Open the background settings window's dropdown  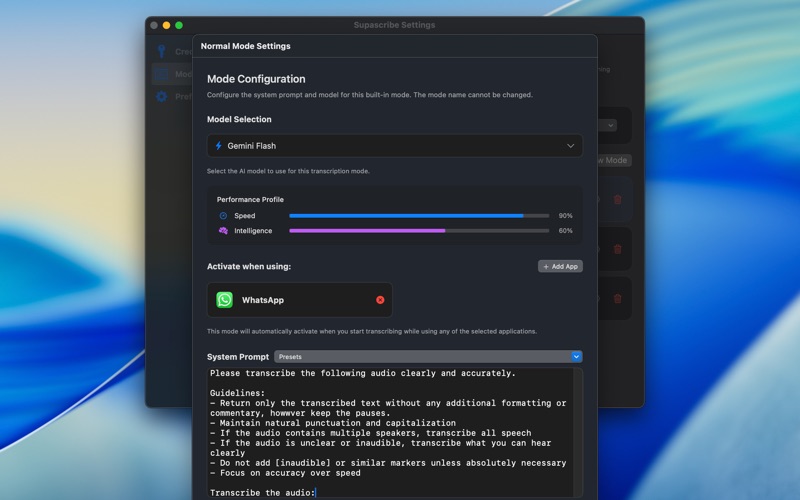pyautogui.click(x=608, y=125)
